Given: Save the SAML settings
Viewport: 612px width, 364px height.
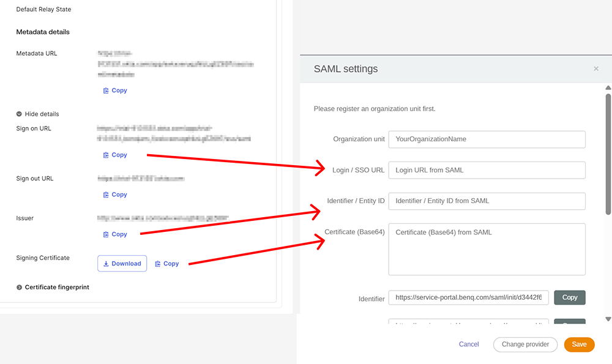Looking at the screenshot, I should click(x=579, y=344).
